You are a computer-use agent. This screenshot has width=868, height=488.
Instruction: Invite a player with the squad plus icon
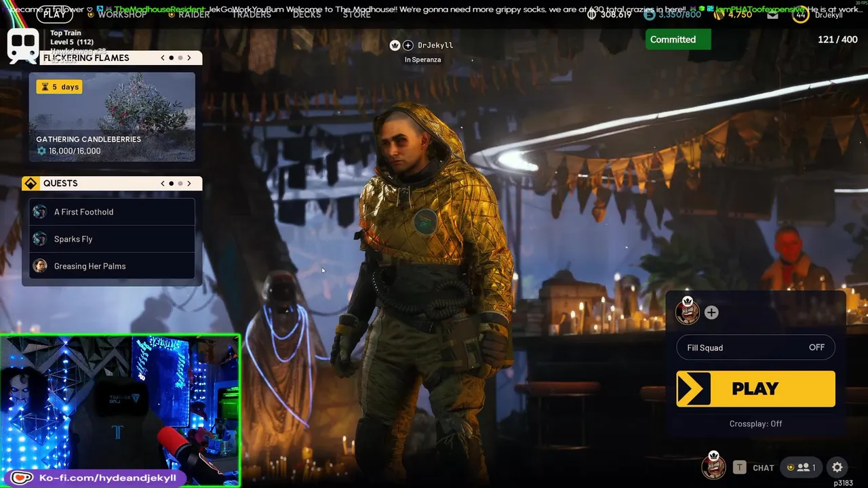(711, 312)
